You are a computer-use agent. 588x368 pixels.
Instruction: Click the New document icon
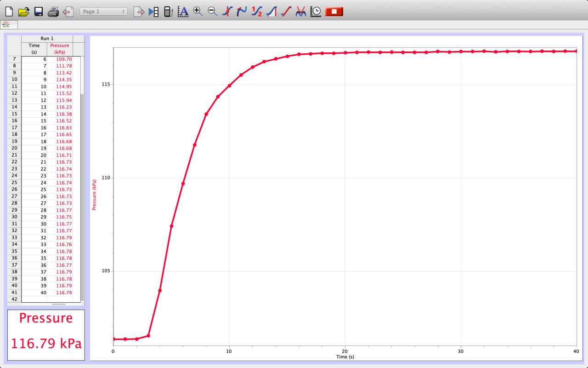click(9, 11)
